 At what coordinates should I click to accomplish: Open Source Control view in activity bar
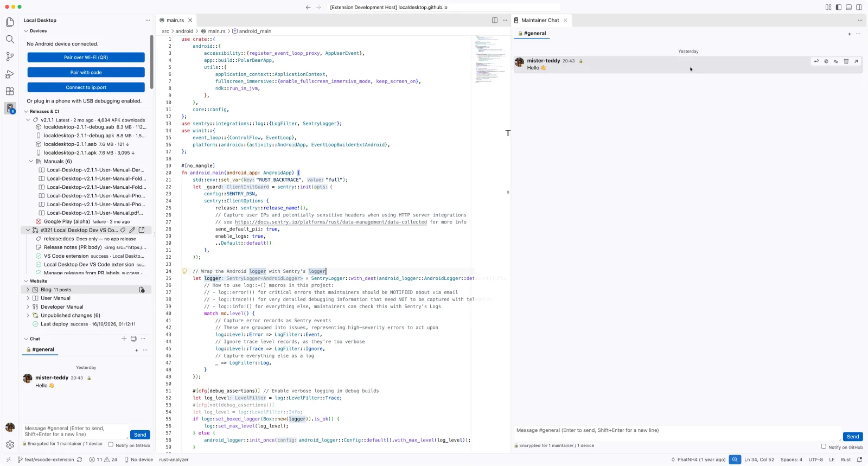point(10,56)
